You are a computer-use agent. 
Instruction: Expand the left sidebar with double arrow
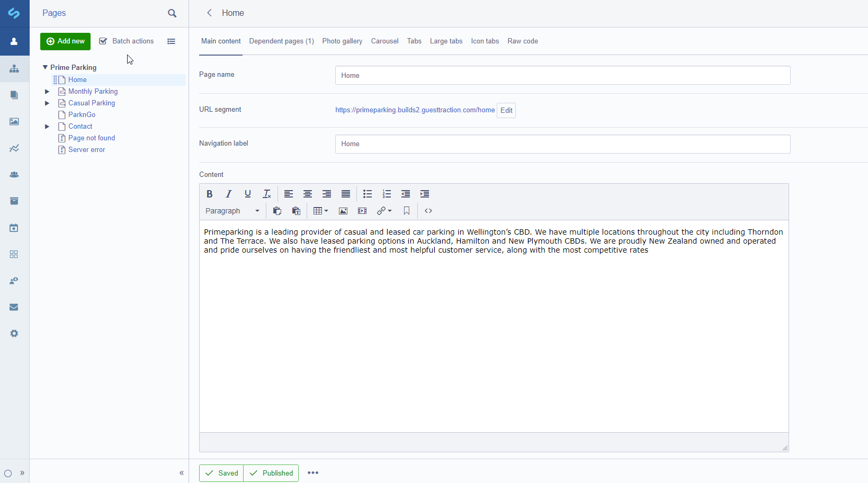click(x=22, y=473)
